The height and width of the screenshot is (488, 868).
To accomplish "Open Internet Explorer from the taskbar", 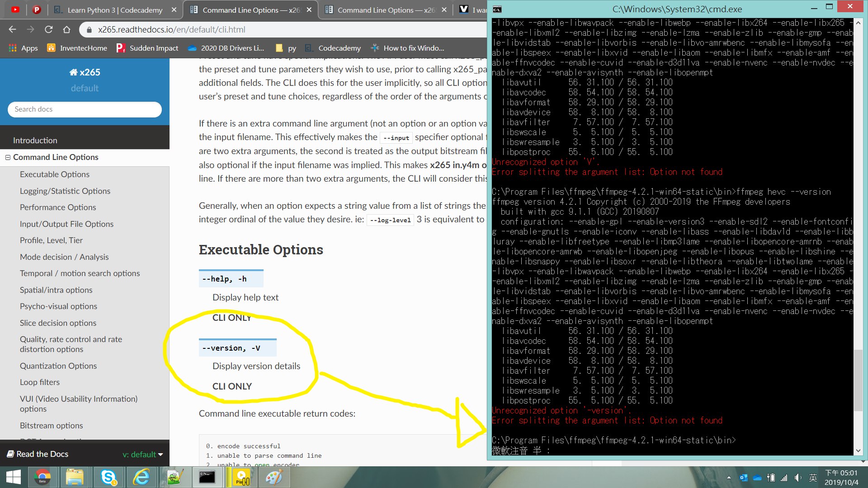I will coord(142,477).
